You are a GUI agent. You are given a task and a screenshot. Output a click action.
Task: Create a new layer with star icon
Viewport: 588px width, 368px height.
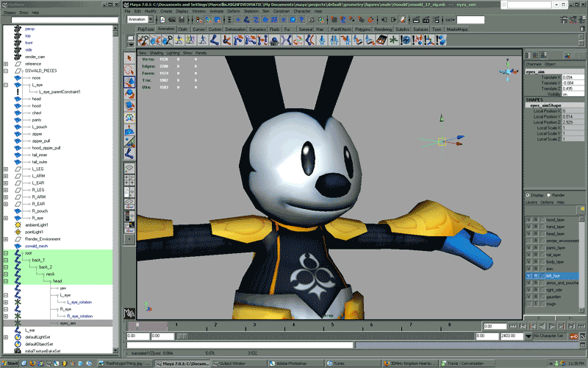point(581,209)
